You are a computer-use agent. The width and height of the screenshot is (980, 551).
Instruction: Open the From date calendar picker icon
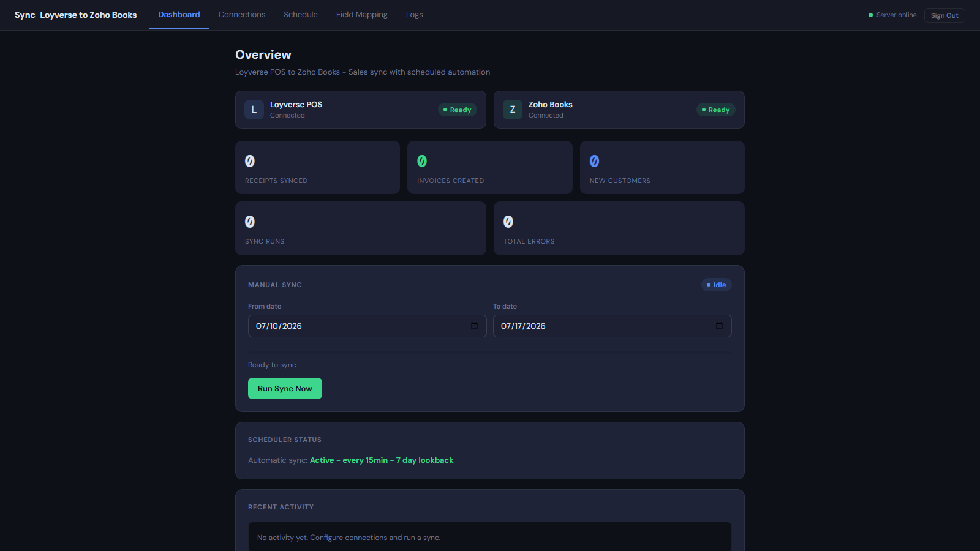click(474, 326)
